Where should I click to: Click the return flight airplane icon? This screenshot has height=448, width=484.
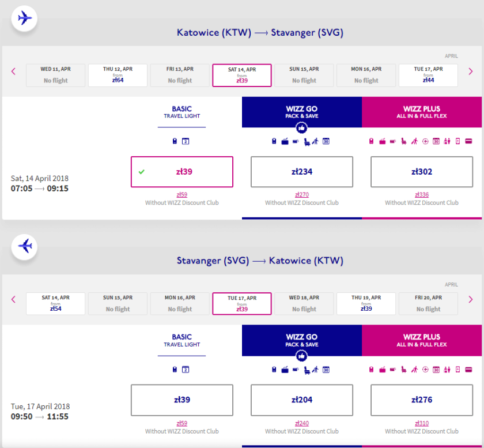[25, 246]
